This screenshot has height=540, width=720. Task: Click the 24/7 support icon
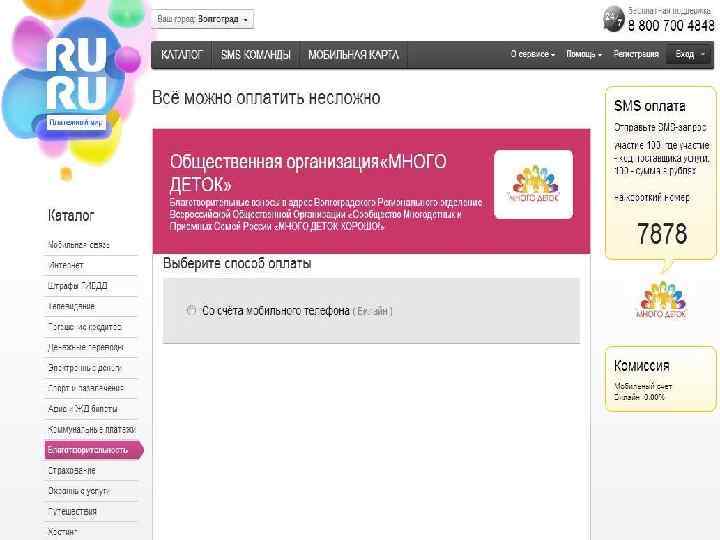[613, 19]
